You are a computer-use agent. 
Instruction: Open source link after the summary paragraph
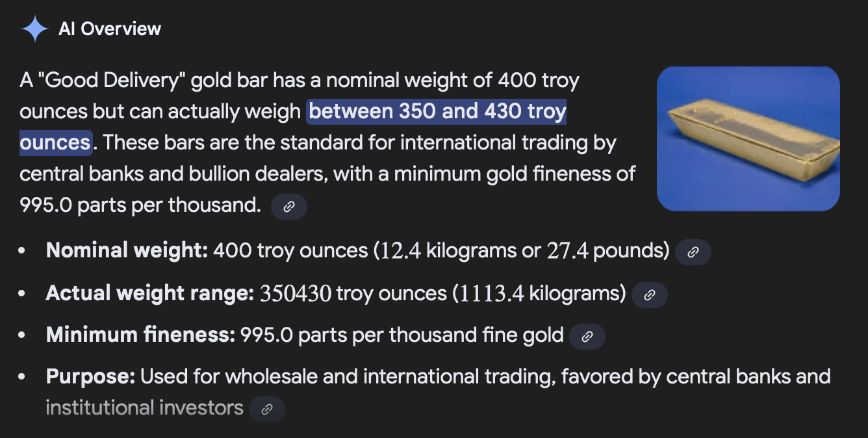(289, 207)
